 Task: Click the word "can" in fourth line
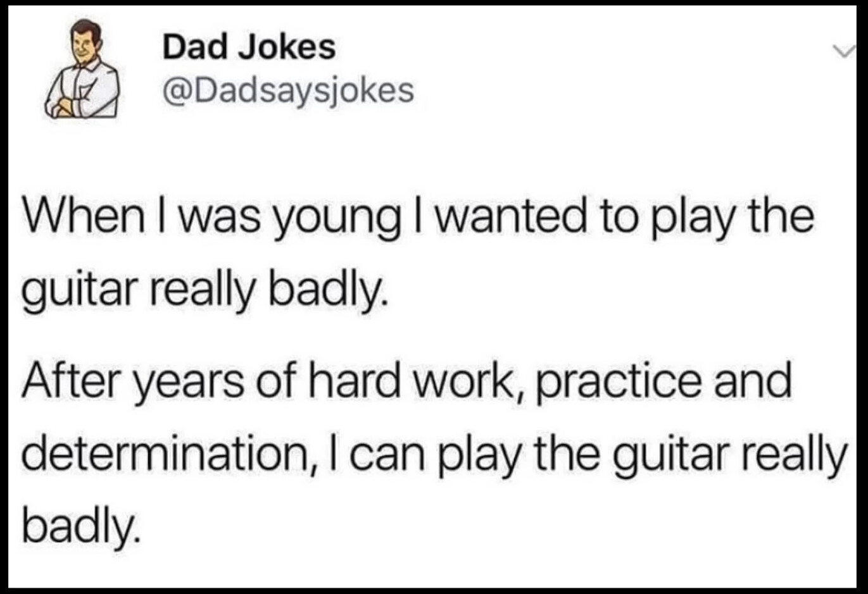(387, 456)
